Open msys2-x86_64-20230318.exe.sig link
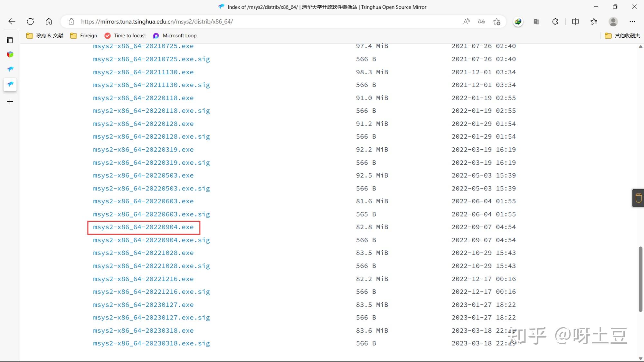This screenshot has height=362, width=644. (151, 343)
